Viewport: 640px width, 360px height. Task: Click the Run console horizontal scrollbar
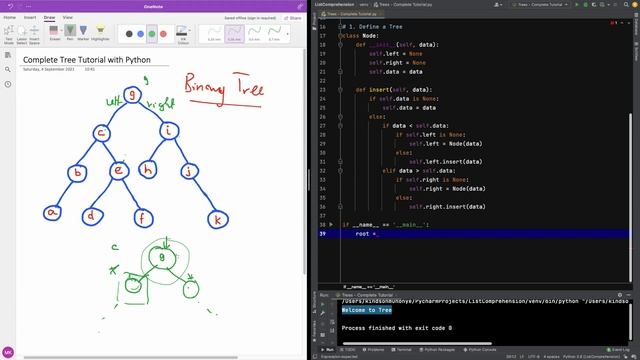[x=417, y=343]
